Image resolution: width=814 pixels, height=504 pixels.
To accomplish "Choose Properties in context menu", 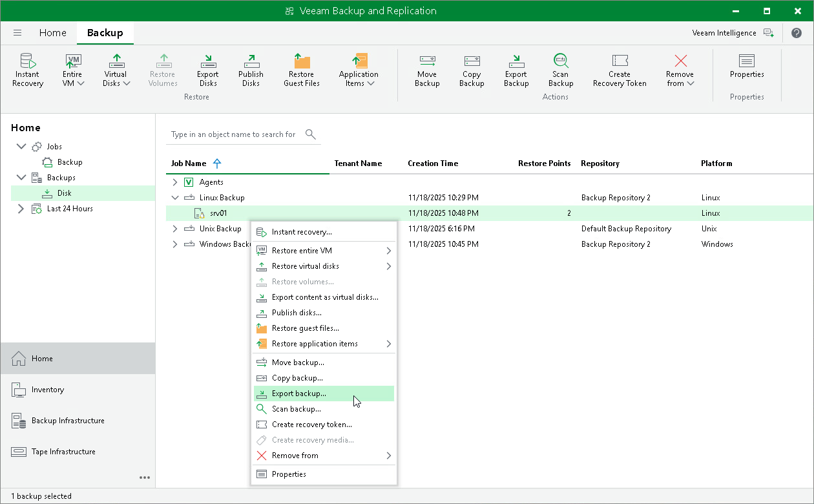I will (x=324, y=474).
